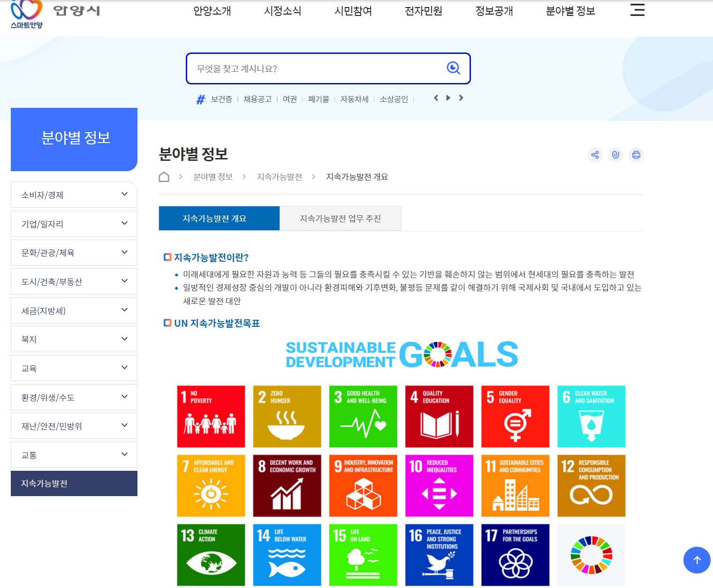Click the search magnifier icon
The height and width of the screenshot is (588, 713).
pos(453,68)
